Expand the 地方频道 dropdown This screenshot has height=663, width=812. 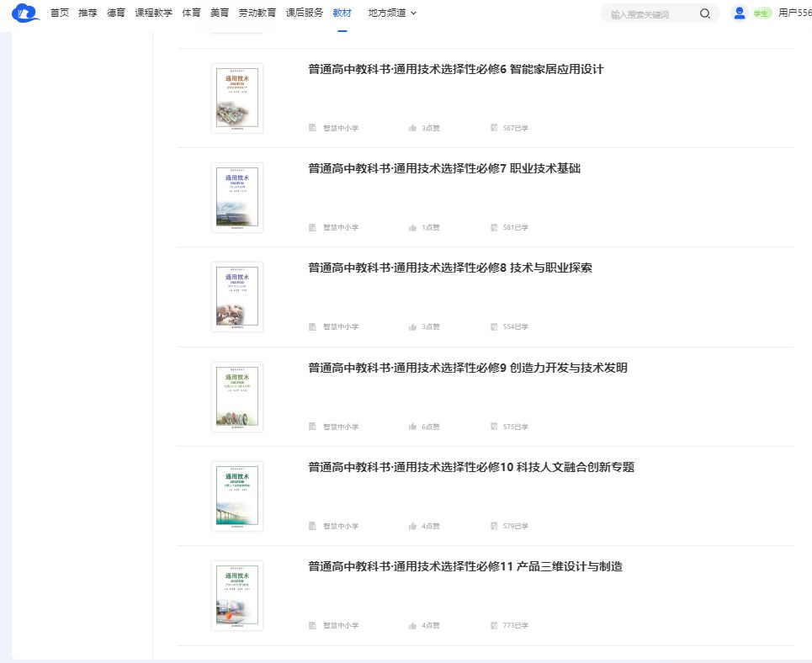[392, 13]
